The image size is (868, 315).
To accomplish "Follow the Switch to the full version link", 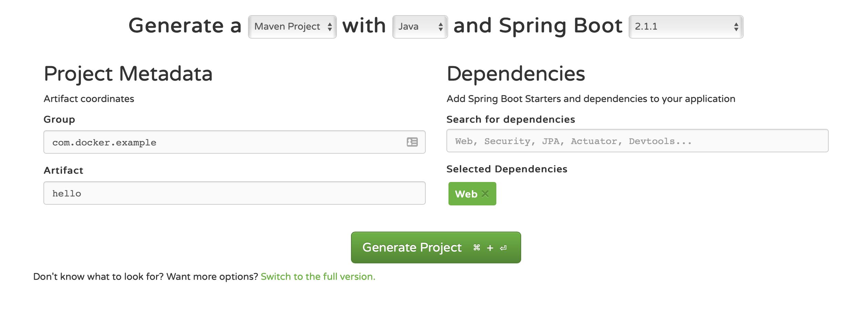I will point(318,276).
